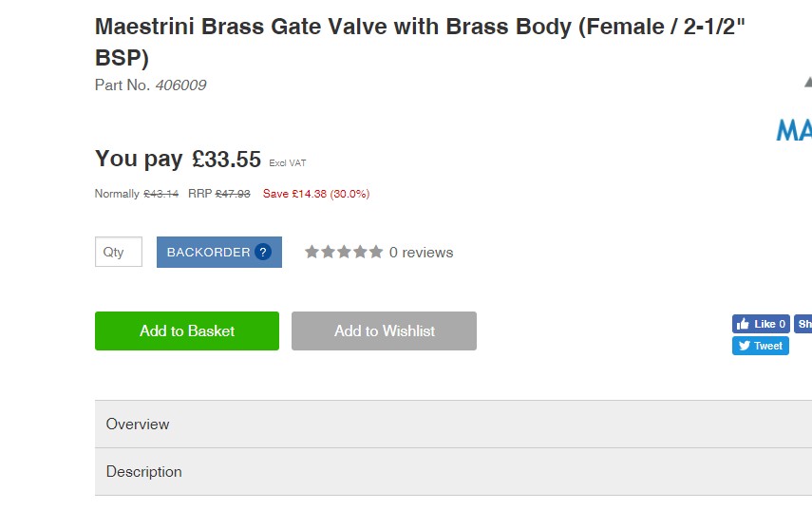Choose the third rating star

pos(344,253)
